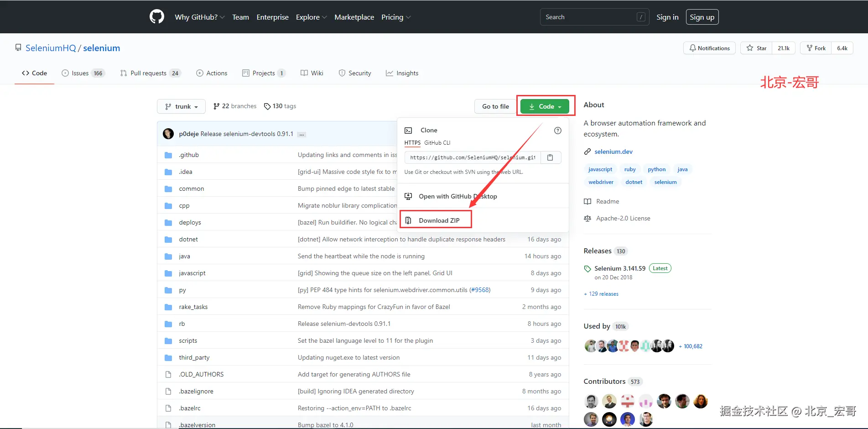Open the #9568 pull request link
This screenshot has width=868, height=429.
(x=480, y=290)
